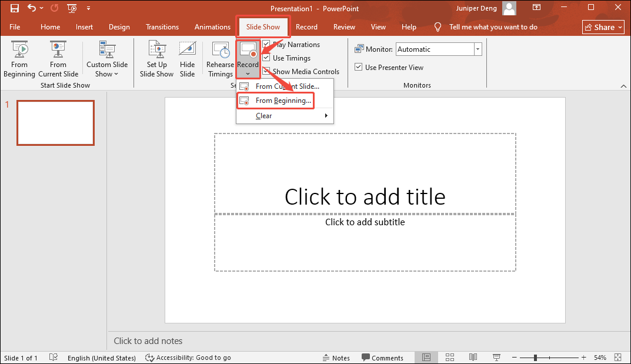
Task: Open the Record button dropdown arrow
Action: tap(248, 73)
